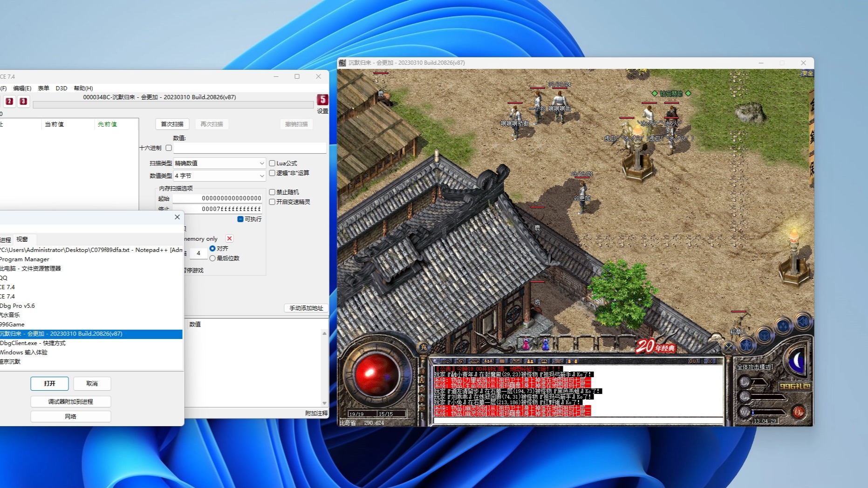Select the 'Dbg Pro v5.6' process row
The image size is (868, 488).
91,305
